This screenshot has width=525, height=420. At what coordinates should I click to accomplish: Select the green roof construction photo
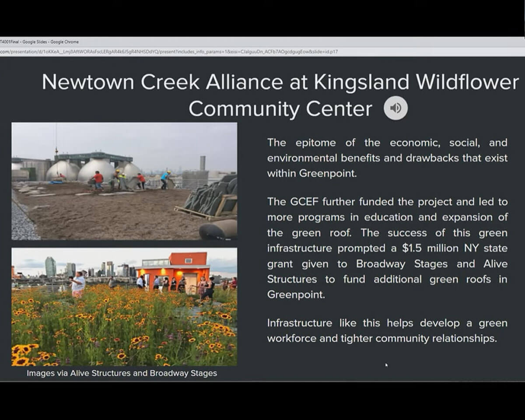[x=124, y=181]
